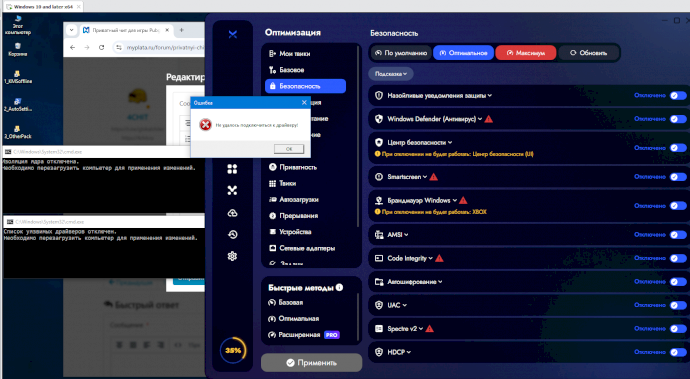
Task: Toggle Windows Defender (Антивирус) switch
Action: pyautogui.click(x=678, y=119)
